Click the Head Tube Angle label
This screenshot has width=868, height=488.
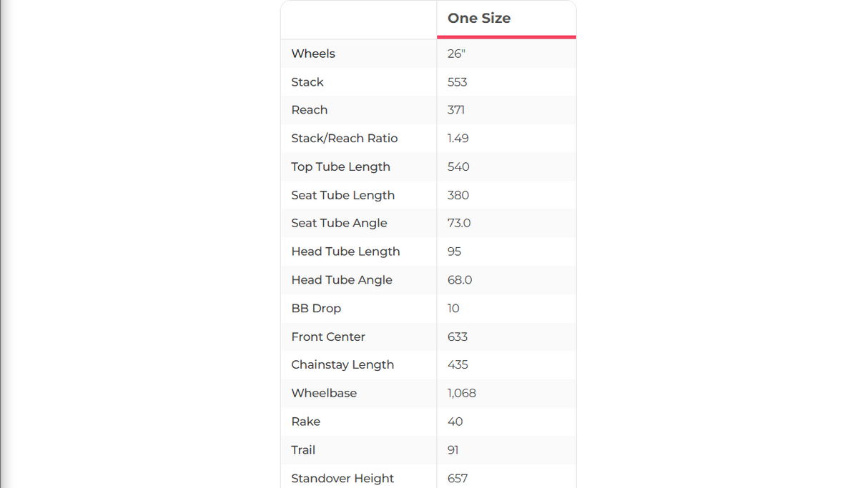pos(342,280)
